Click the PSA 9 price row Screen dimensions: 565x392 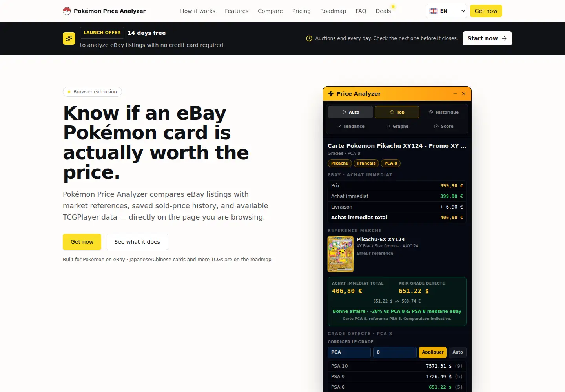397,377
